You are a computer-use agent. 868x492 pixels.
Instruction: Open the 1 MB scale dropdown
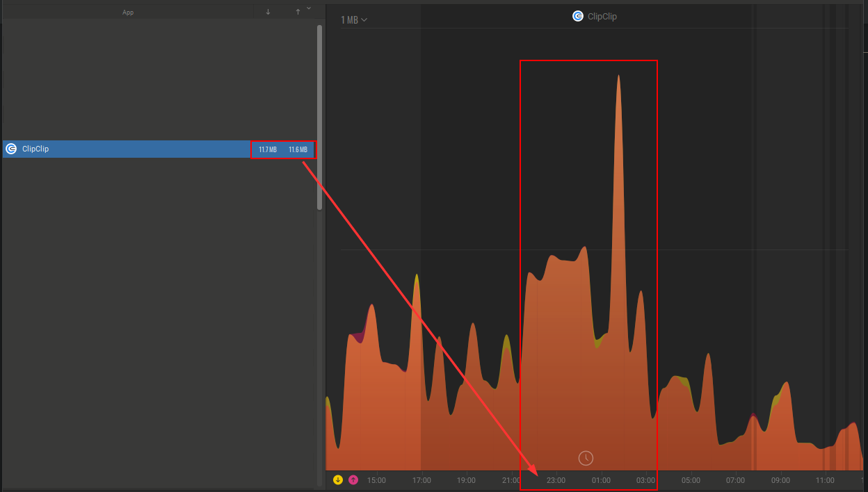point(354,20)
